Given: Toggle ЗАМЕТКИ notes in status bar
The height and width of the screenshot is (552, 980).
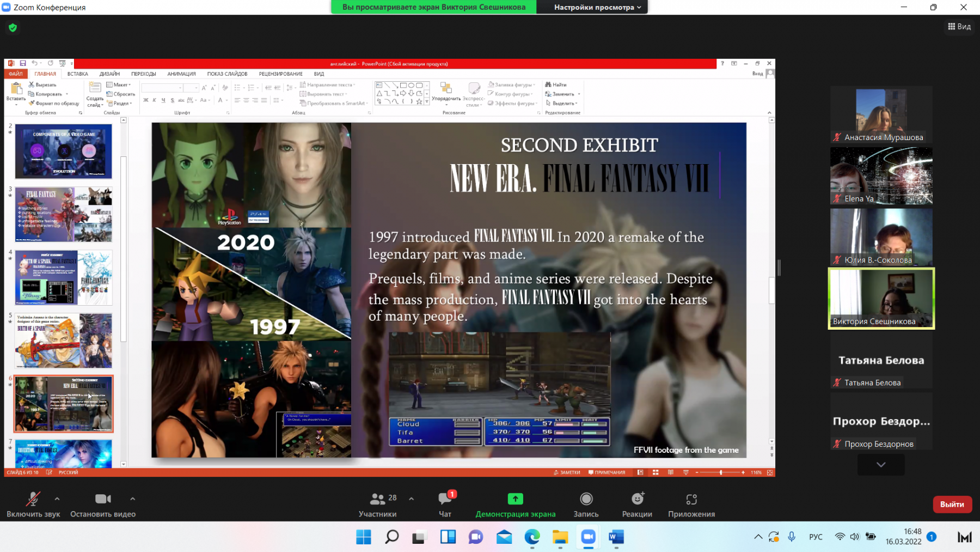Looking at the screenshot, I should point(567,472).
